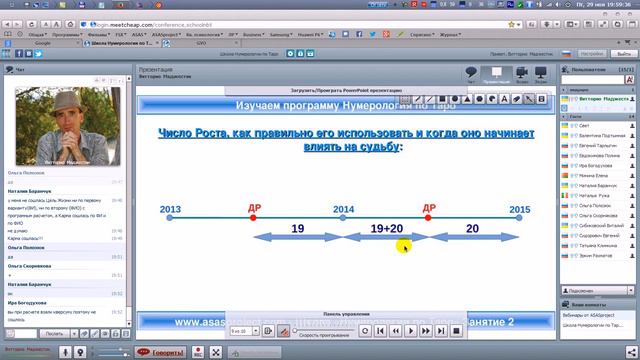Click the rewind previous slide button
The width and height of the screenshot is (640, 360).
coord(396,331)
